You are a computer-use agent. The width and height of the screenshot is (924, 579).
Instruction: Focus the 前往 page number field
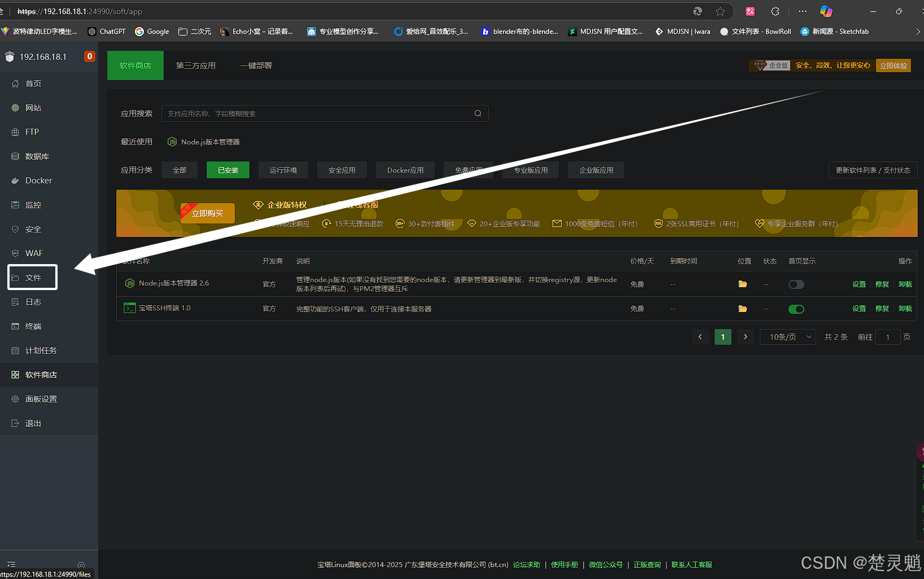(x=887, y=337)
